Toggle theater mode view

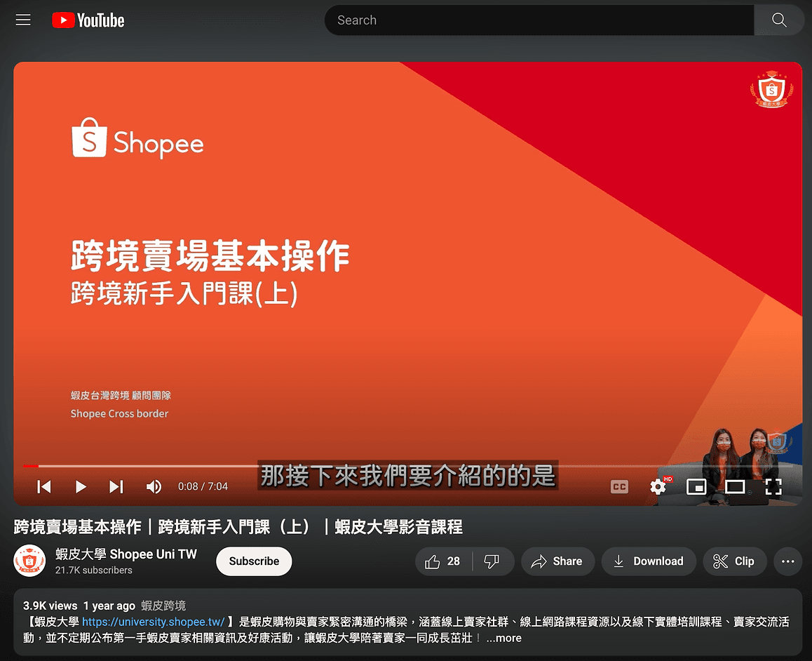tap(735, 486)
